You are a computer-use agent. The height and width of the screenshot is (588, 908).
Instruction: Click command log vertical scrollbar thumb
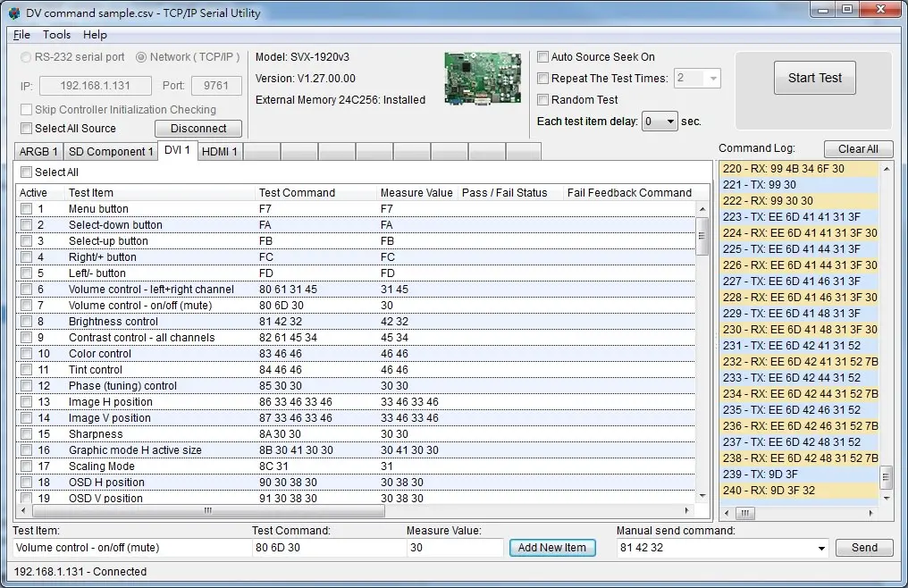[886, 477]
